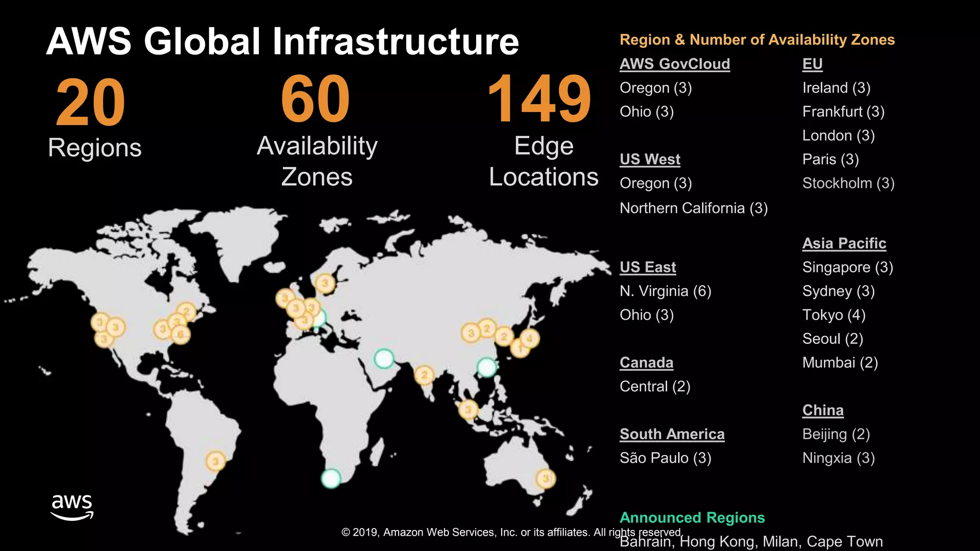
Task: Click Ningxia (3)
Action: point(838,458)
